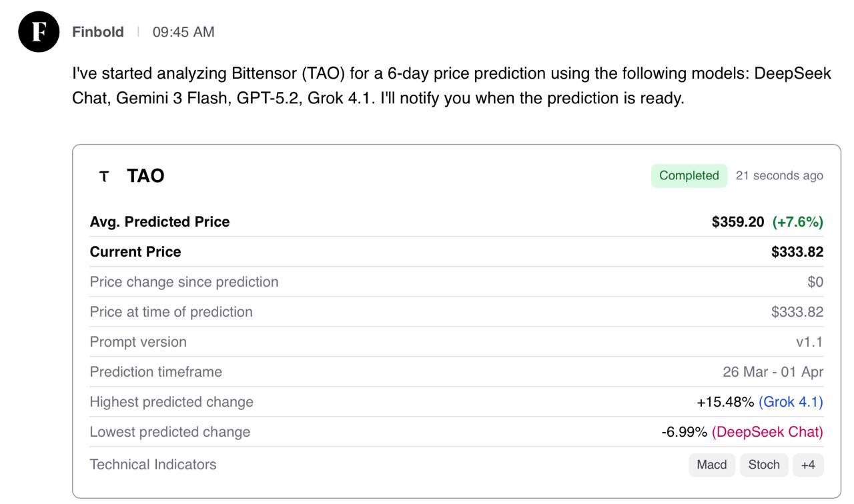The width and height of the screenshot is (854, 504).
Task: Open the DeepSeek Chat model details
Action: [x=767, y=431]
